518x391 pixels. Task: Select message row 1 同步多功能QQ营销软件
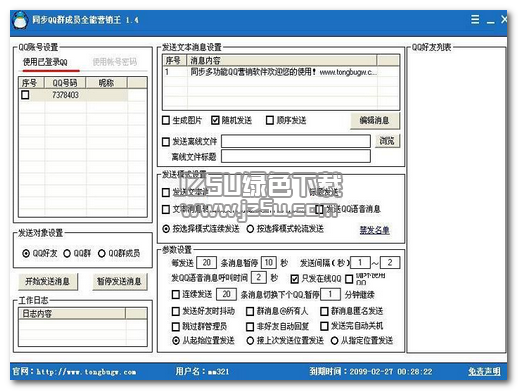pos(281,72)
